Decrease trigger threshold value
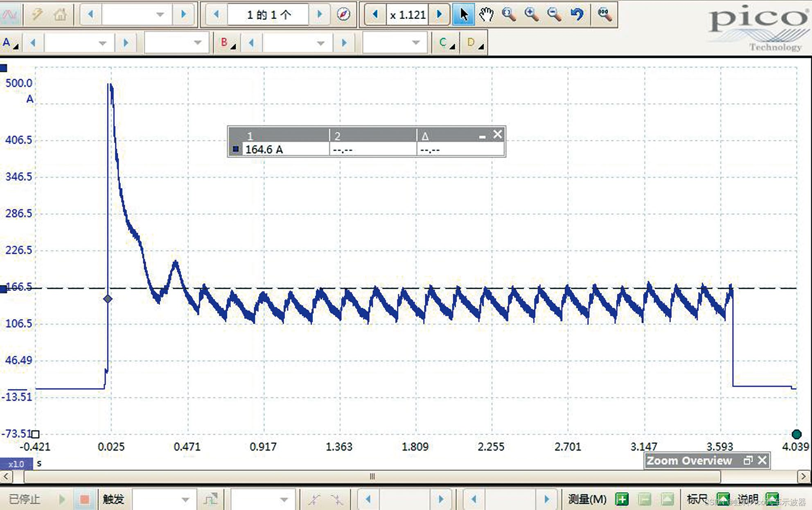The height and width of the screenshot is (510, 812). 368,499
